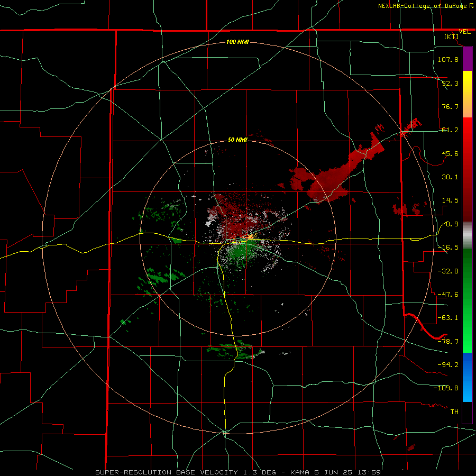476x476 pixels.
Task: Click the 30.1 legend value
Action: point(450,177)
